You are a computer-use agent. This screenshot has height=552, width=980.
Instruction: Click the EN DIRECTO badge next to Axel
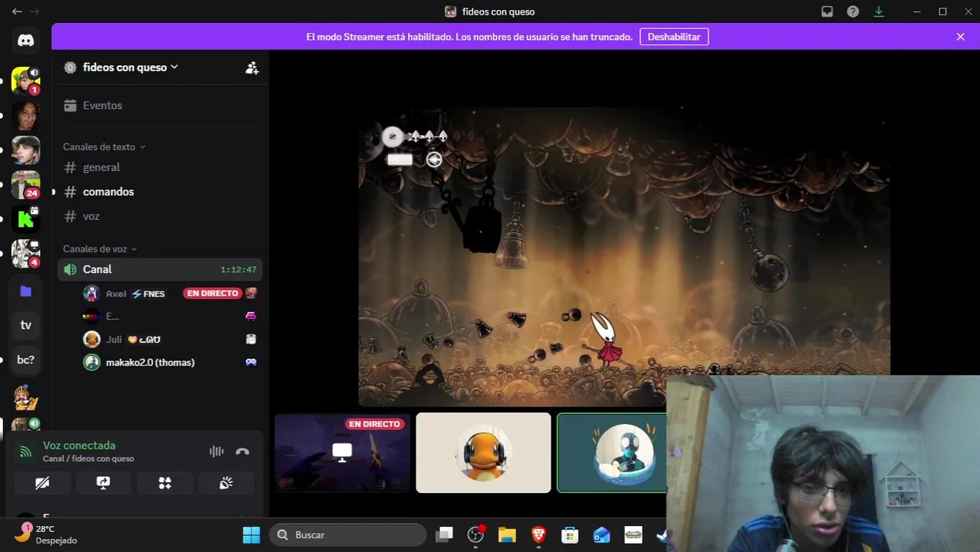click(x=212, y=293)
